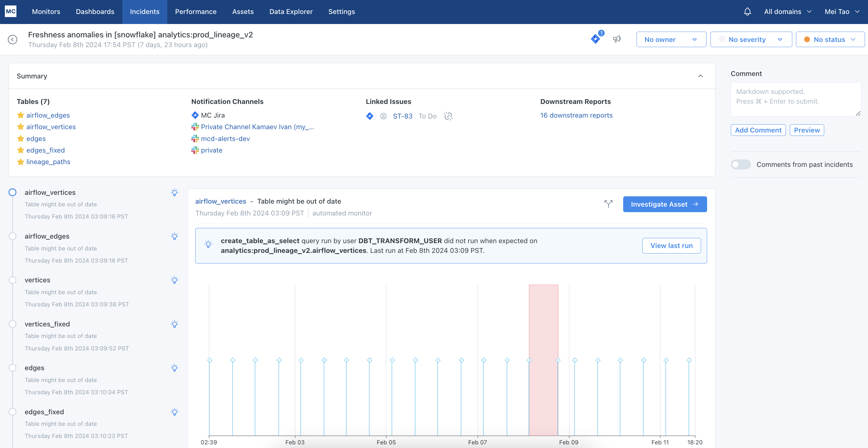Image resolution: width=868 pixels, height=448 pixels.
Task: Click the Monte Carlo logo icon top-left
Action: pos(10,12)
